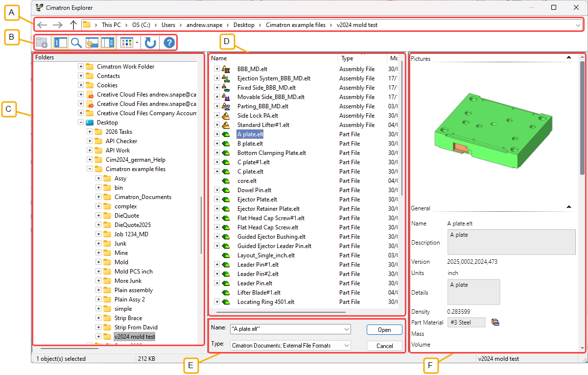
Task: Jump to OS (C:) in the address bar
Action: click(x=141, y=25)
